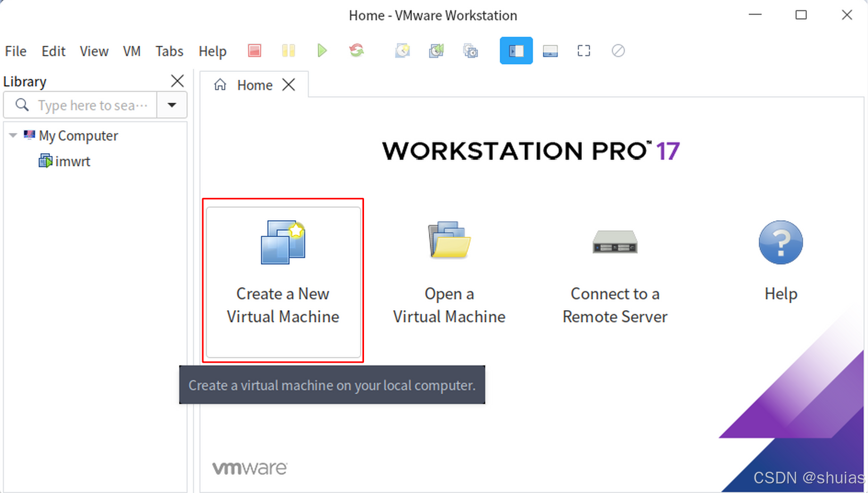Maximize the VMware Workstation window
The height and width of the screenshot is (493, 868).
[801, 15]
